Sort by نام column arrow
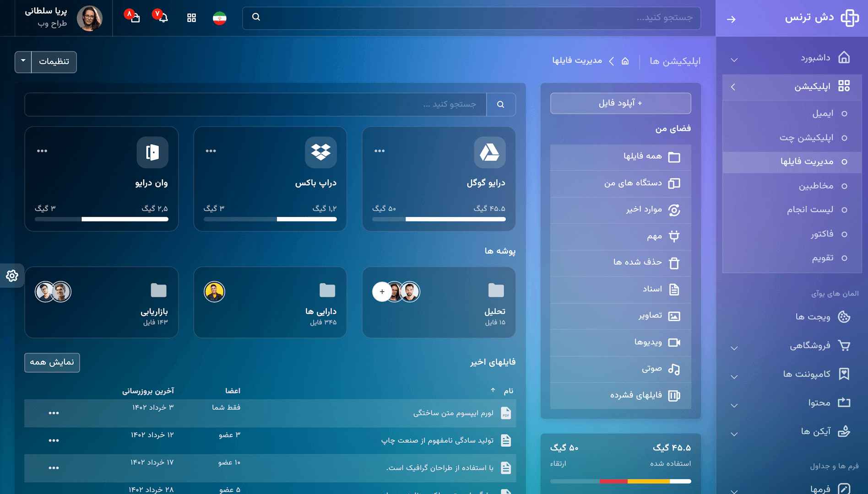 pyautogui.click(x=493, y=390)
